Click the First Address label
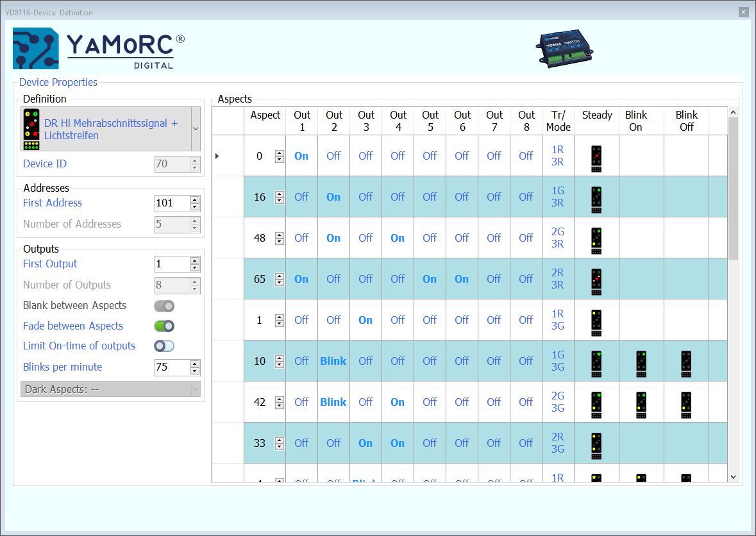756x536 pixels. point(53,203)
